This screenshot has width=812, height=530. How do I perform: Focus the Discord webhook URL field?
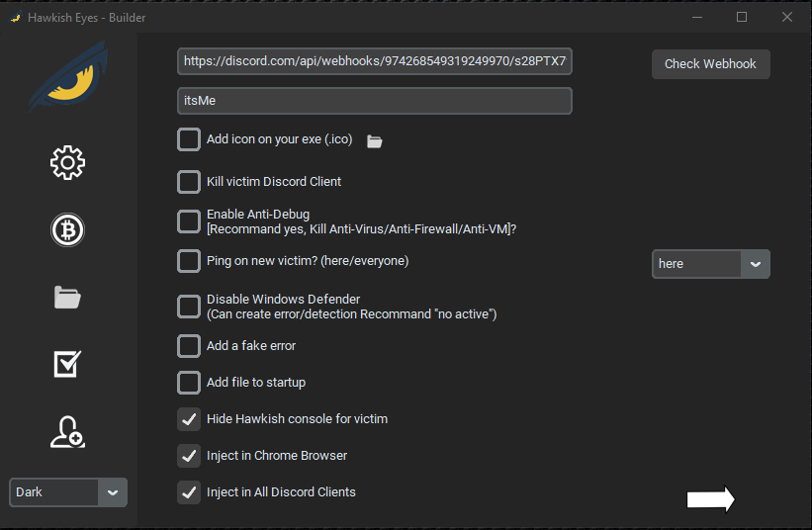[x=375, y=61]
